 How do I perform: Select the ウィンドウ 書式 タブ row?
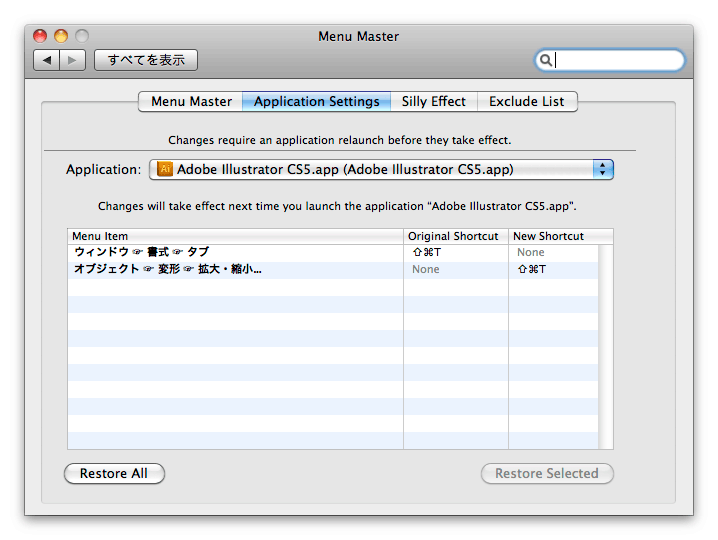tap(333, 252)
